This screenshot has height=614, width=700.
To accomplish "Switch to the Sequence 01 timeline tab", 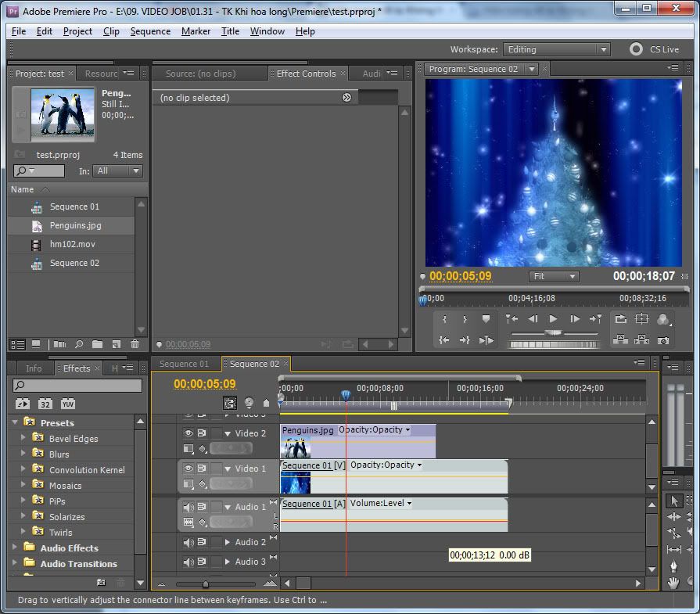I will [185, 364].
